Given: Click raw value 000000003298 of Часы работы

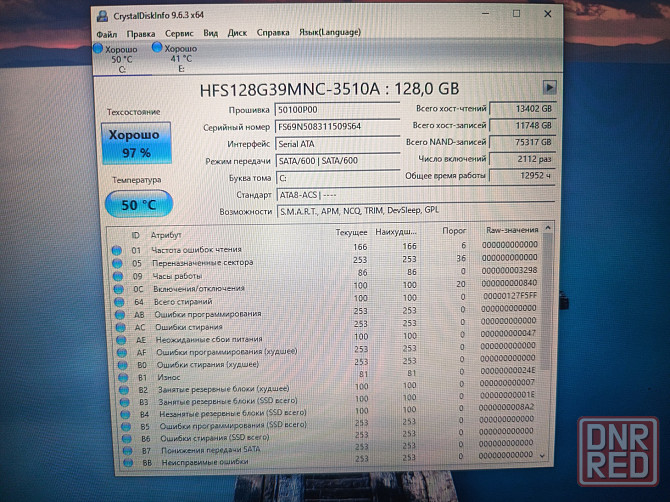Looking at the screenshot, I should click(509, 270).
